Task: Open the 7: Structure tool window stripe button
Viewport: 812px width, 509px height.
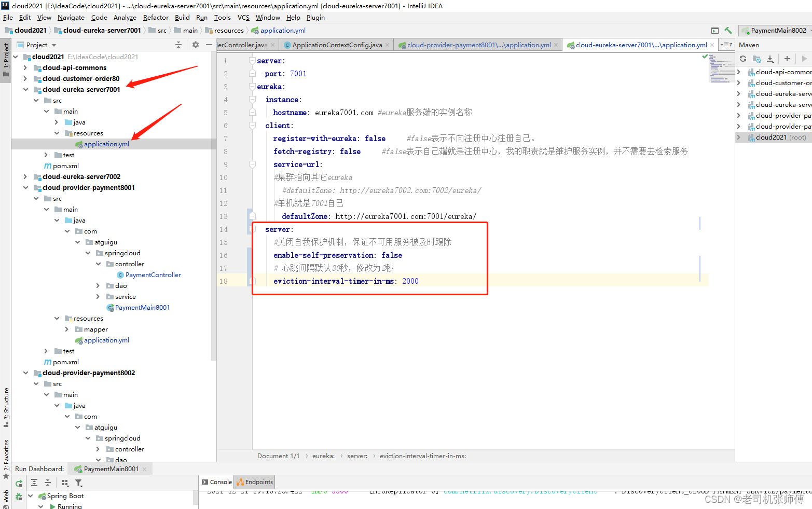Action: pyautogui.click(x=6, y=407)
